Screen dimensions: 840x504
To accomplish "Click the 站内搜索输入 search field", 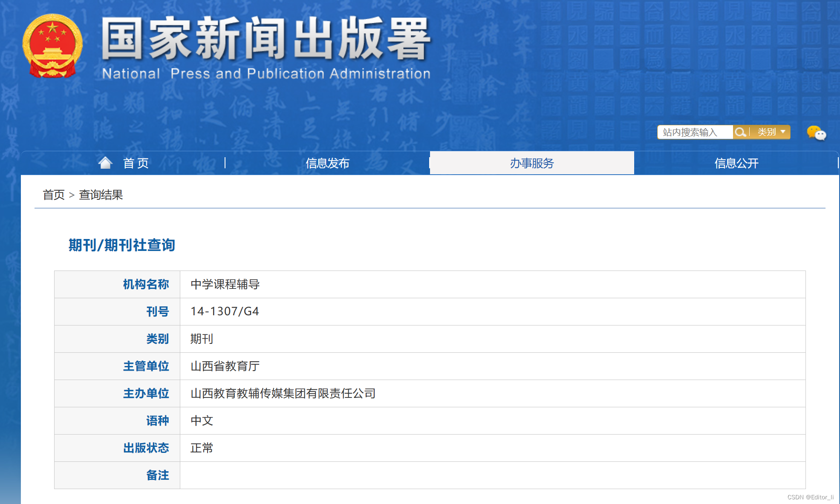I will tap(695, 132).
